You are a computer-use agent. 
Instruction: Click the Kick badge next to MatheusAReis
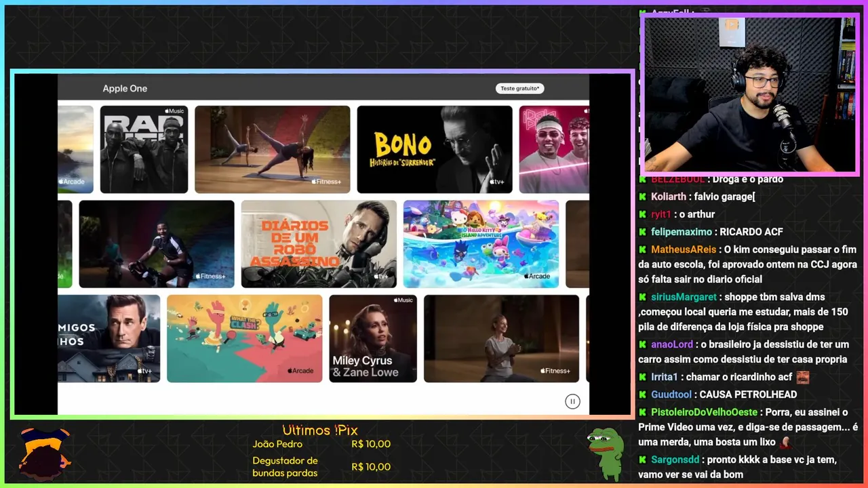click(642, 249)
